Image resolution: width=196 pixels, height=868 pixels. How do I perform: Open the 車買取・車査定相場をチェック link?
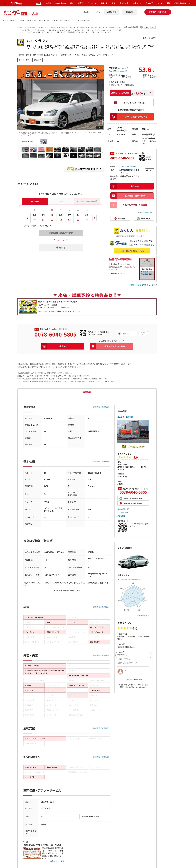coord(143,285)
